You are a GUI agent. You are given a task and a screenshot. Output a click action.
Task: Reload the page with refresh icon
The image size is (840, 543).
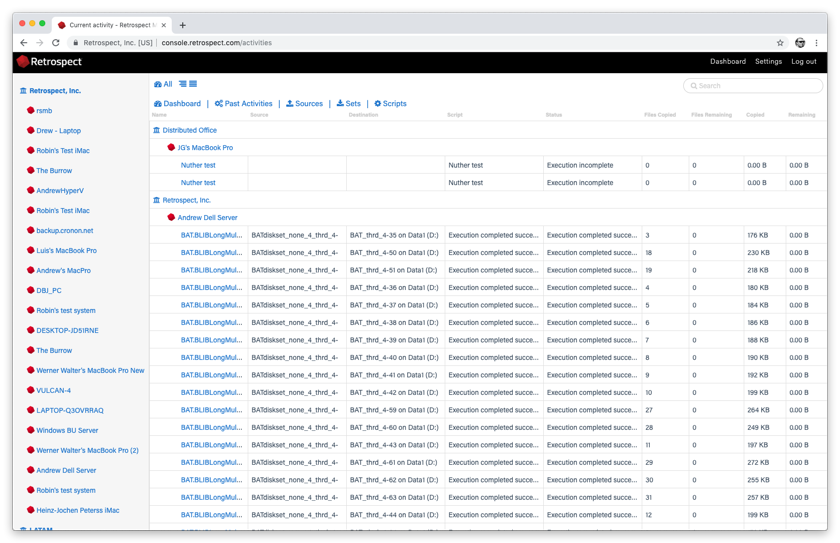click(x=56, y=43)
